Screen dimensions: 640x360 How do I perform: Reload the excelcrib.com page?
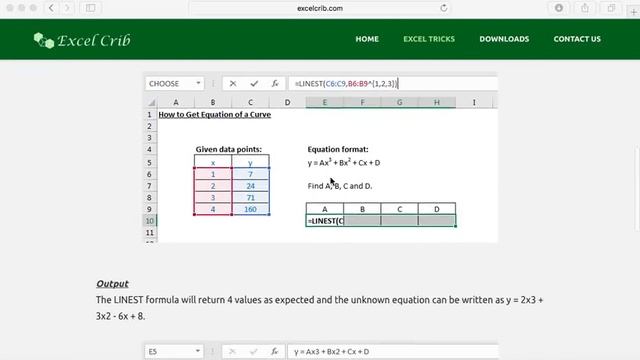444,8
